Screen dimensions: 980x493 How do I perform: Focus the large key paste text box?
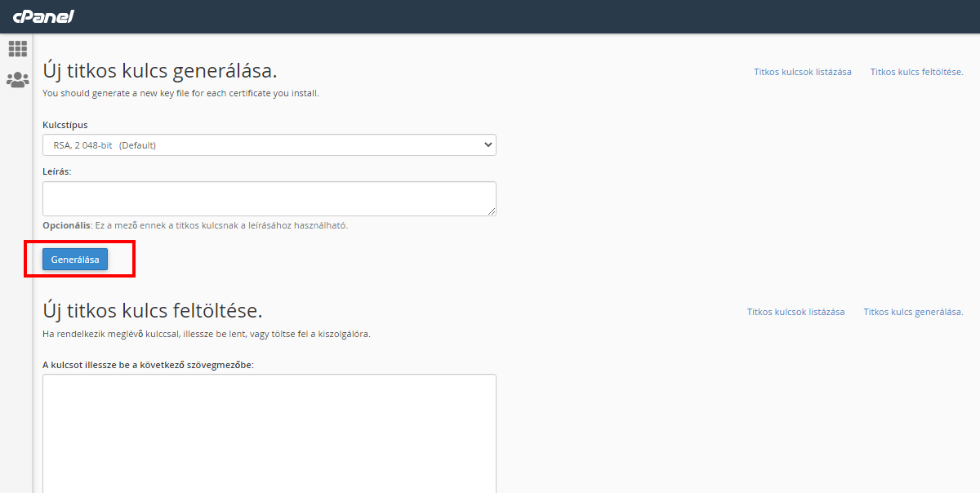click(269, 433)
